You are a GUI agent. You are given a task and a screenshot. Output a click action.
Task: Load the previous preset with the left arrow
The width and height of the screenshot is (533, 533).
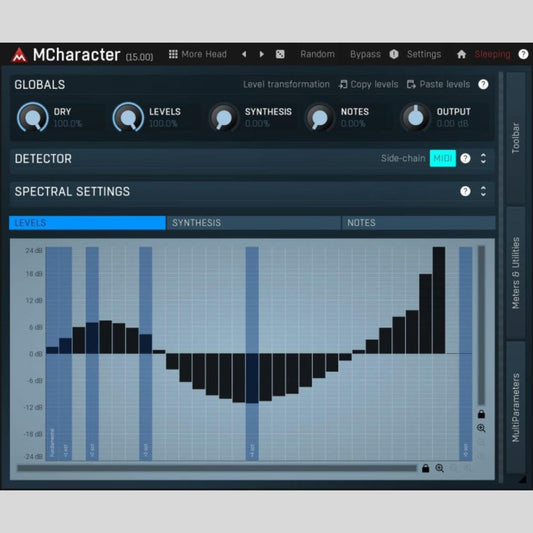pos(244,54)
